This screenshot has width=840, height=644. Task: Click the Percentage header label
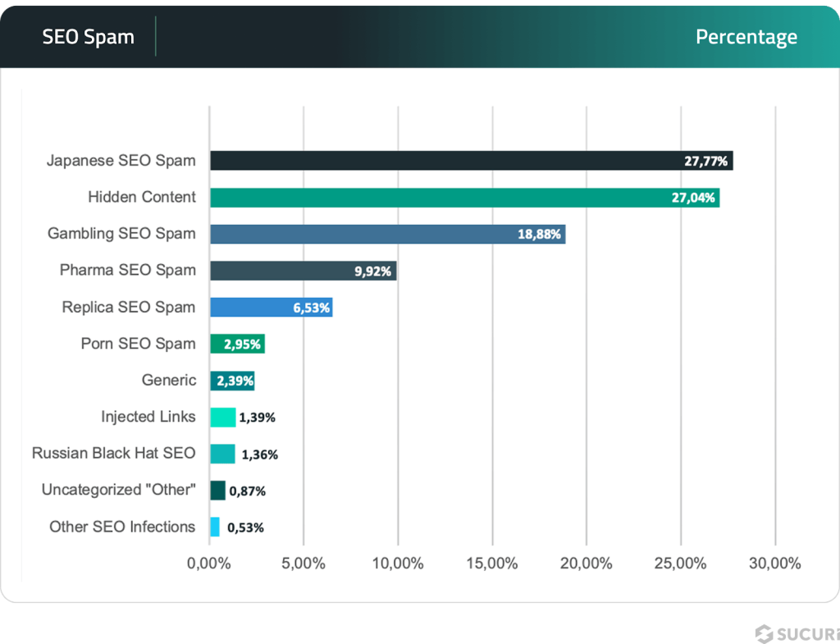click(746, 37)
